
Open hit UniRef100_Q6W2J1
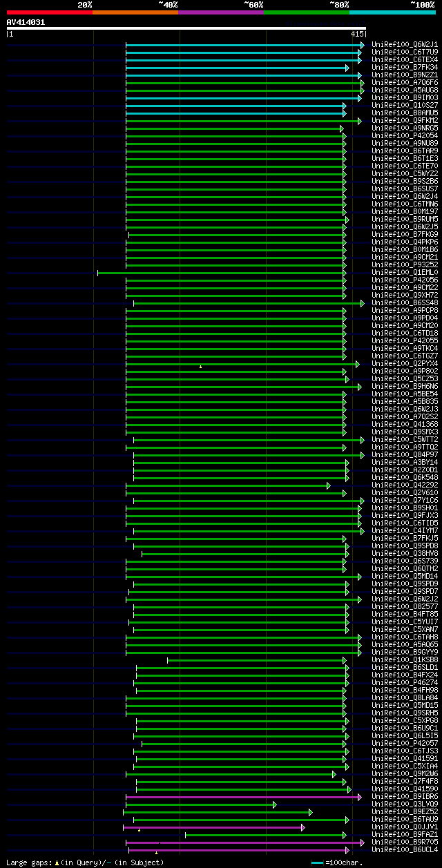coord(405,44)
